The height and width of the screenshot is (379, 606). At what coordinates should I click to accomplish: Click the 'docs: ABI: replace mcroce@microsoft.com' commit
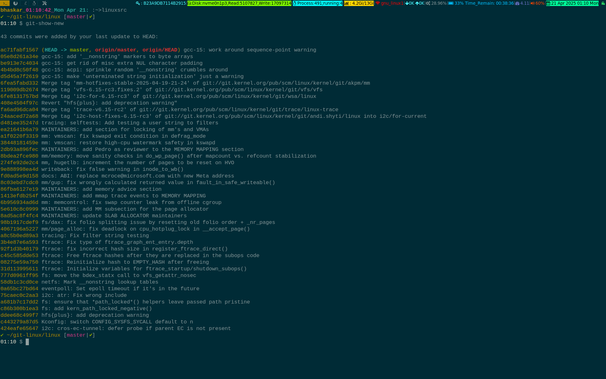point(117,176)
